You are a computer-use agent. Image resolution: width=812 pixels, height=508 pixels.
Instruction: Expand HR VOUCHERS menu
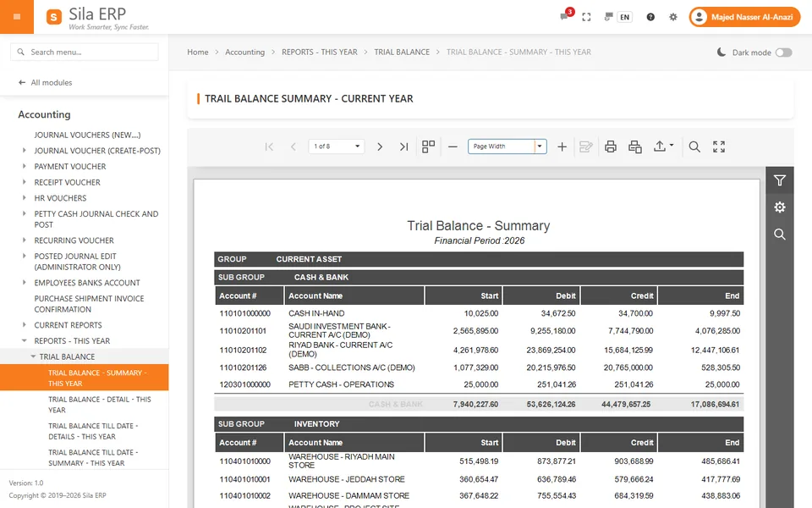25,197
